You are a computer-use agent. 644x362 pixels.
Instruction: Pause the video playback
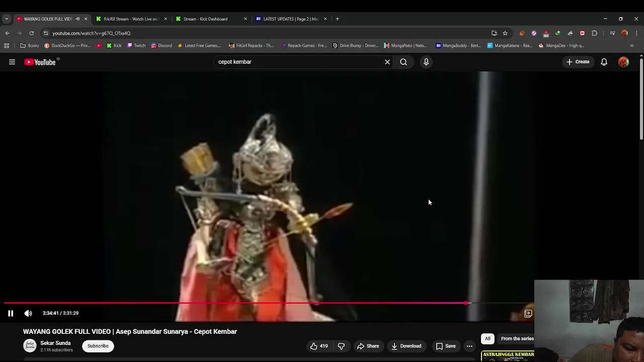tap(11, 313)
